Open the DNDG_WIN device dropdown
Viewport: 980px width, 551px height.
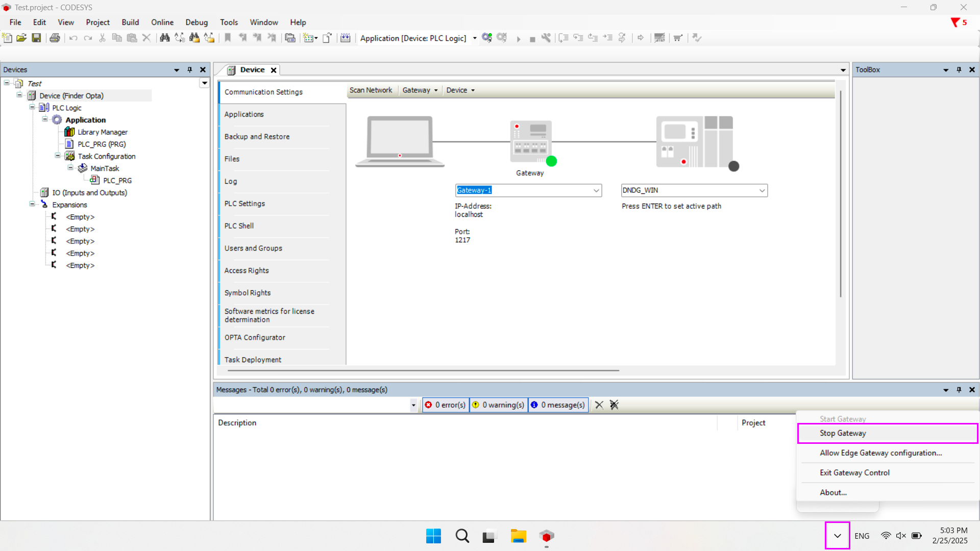coord(762,190)
